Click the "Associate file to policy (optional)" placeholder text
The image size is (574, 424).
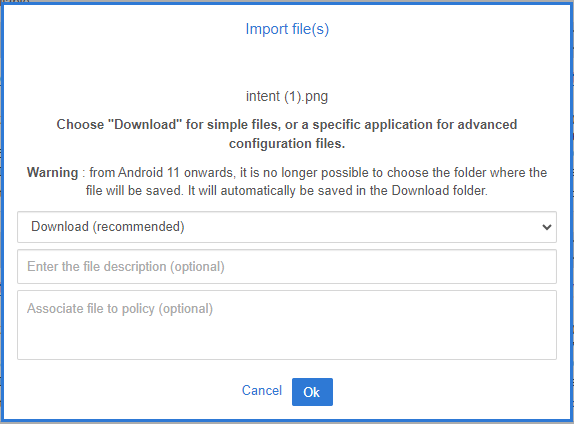(x=120, y=309)
